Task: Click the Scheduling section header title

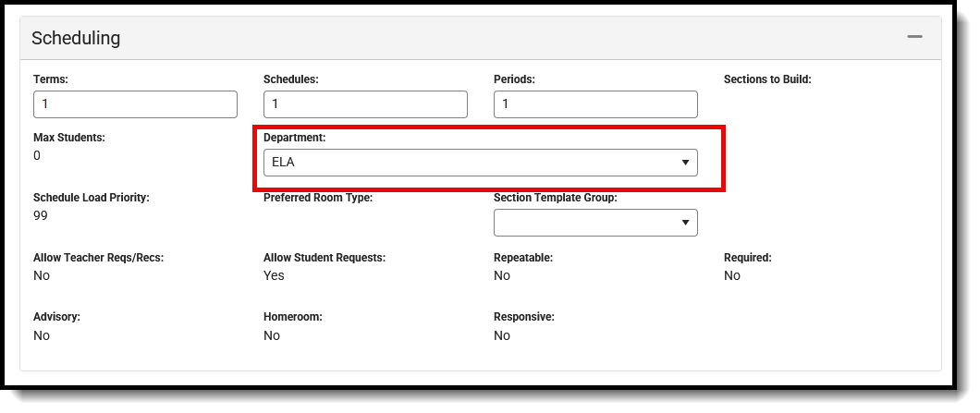Action: 76,38
